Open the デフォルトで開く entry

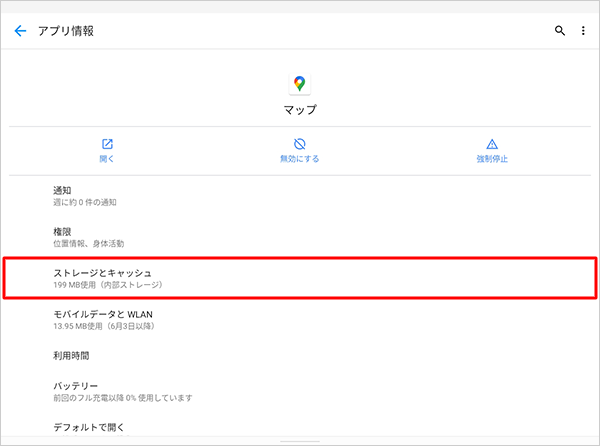[x=90, y=427]
